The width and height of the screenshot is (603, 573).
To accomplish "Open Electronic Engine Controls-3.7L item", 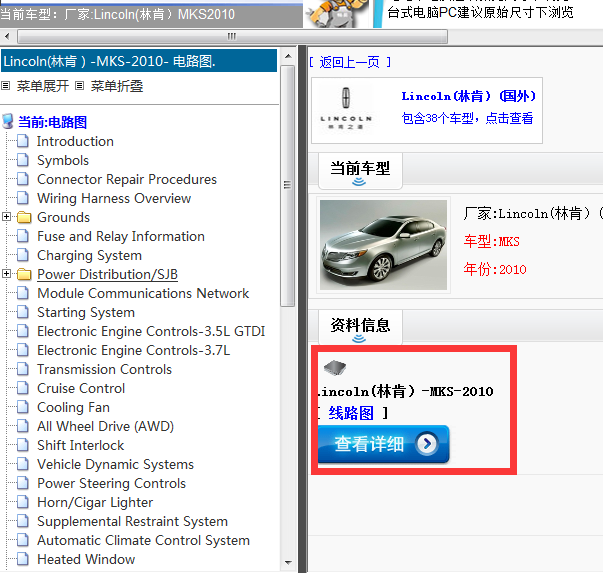I will [133, 350].
